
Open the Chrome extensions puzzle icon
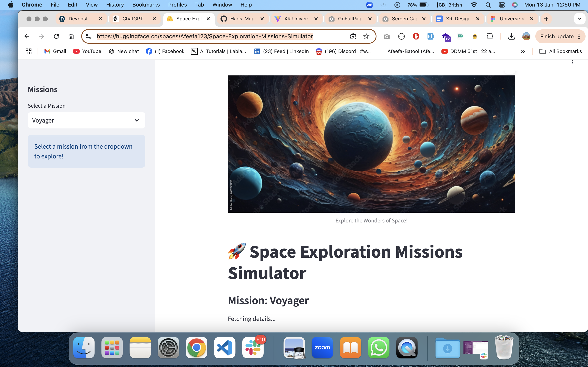click(490, 36)
